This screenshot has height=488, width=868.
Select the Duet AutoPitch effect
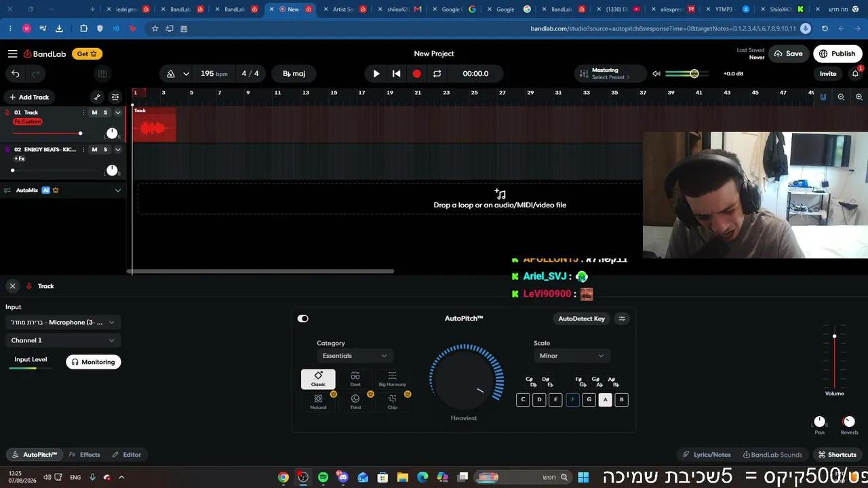pos(355,379)
